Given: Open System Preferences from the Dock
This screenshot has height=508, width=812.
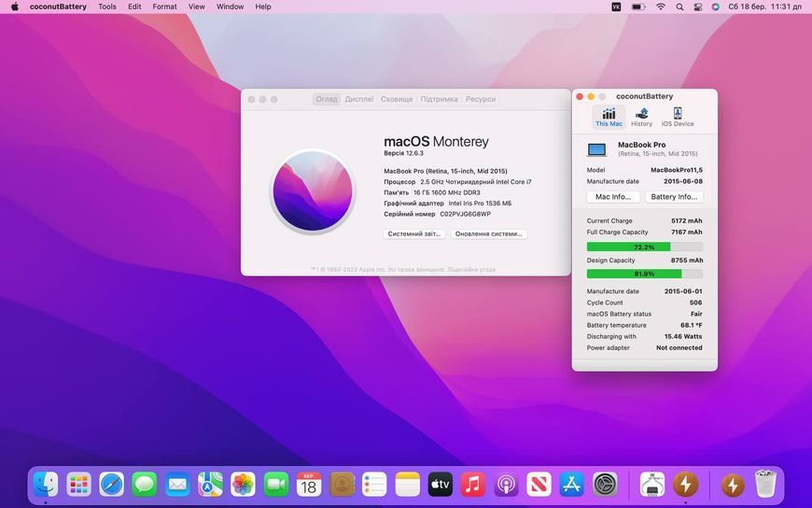Looking at the screenshot, I should click(605, 485).
